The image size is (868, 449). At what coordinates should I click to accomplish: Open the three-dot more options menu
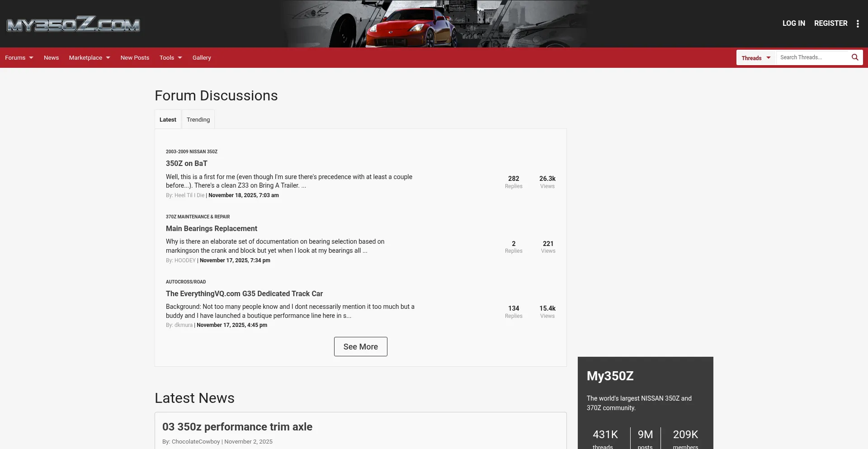tap(858, 24)
